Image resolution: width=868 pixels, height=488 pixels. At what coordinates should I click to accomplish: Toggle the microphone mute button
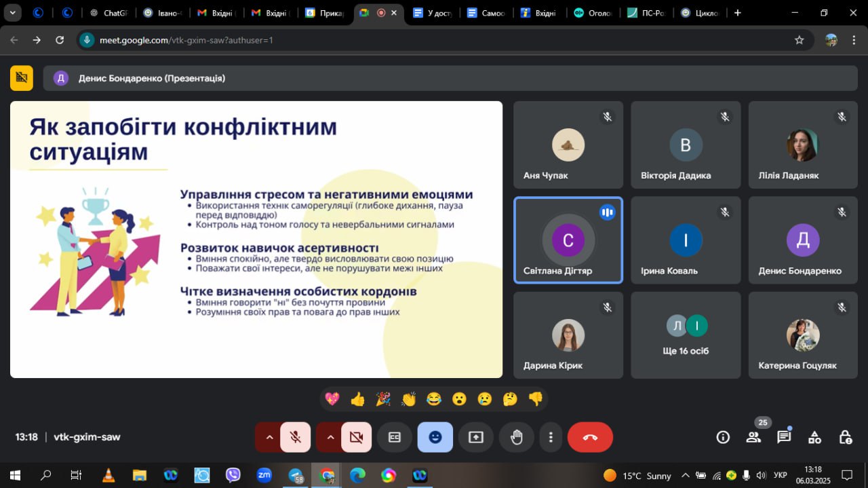(x=296, y=437)
